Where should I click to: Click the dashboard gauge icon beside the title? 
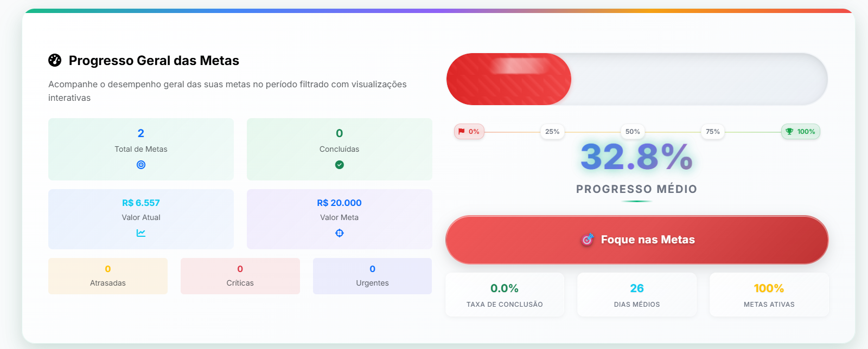(x=55, y=60)
